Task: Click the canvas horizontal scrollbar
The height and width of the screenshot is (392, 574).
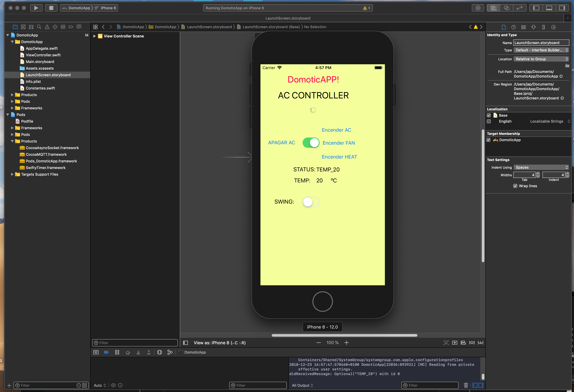Action: (344, 335)
